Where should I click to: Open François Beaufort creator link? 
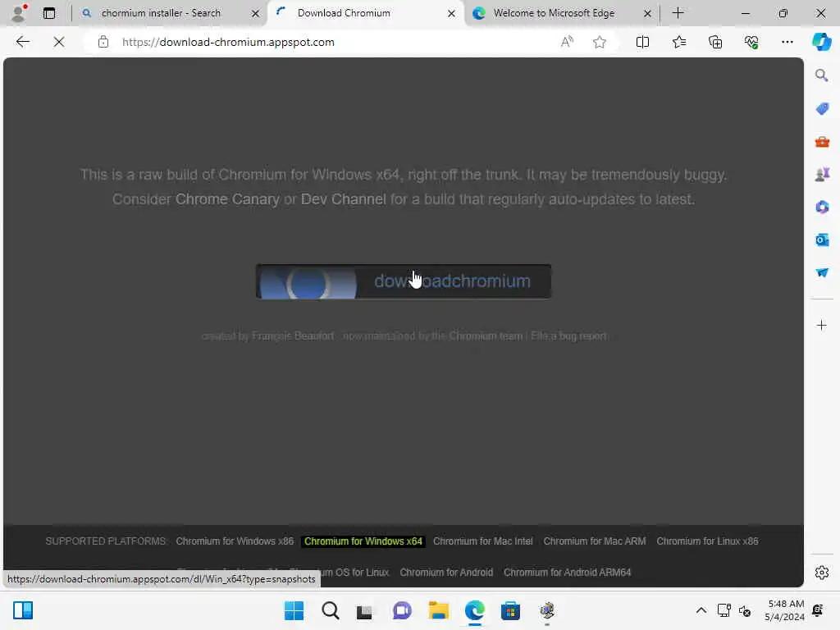[x=293, y=336]
